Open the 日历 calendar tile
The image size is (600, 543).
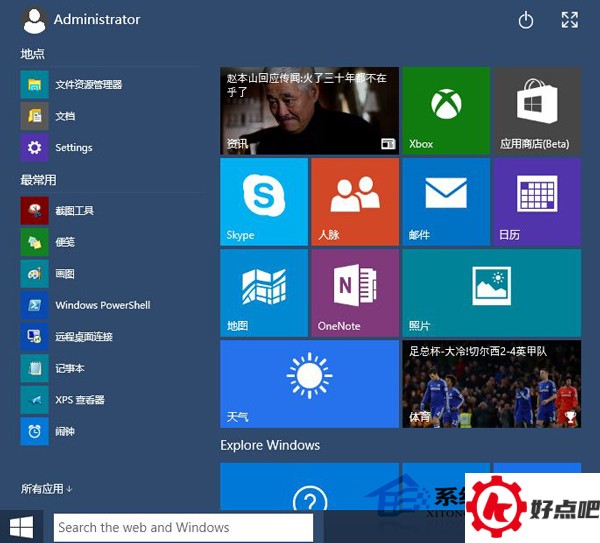pyautogui.click(x=537, y=202)
